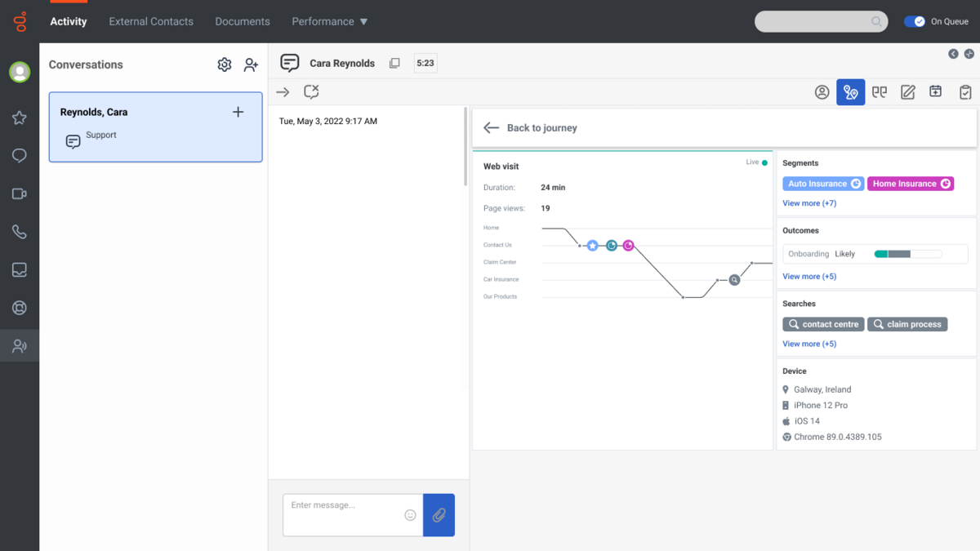Viewport: 980px width, 551px height.
Task: Click chat pane vertical scrollbar
Action: (466, 147)
